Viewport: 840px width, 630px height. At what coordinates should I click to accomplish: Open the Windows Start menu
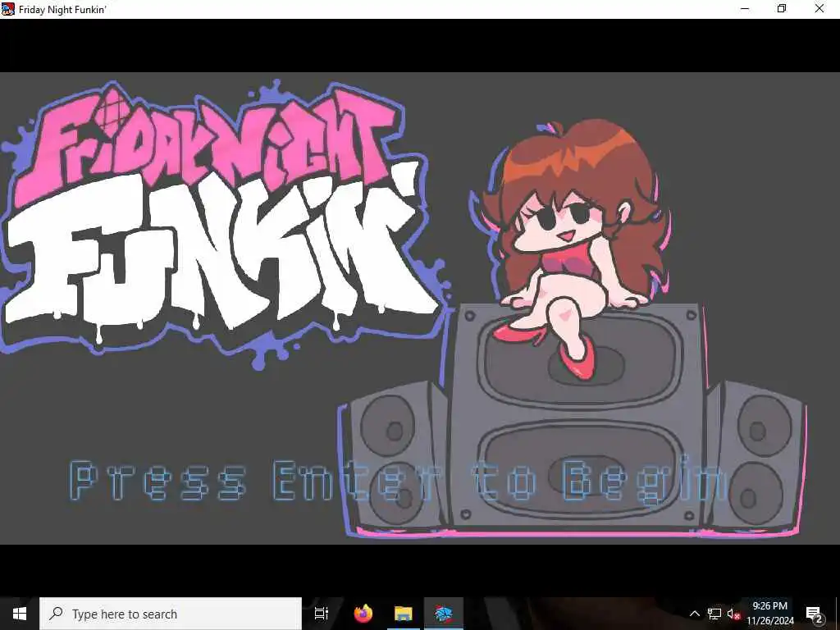coord(20,614)
